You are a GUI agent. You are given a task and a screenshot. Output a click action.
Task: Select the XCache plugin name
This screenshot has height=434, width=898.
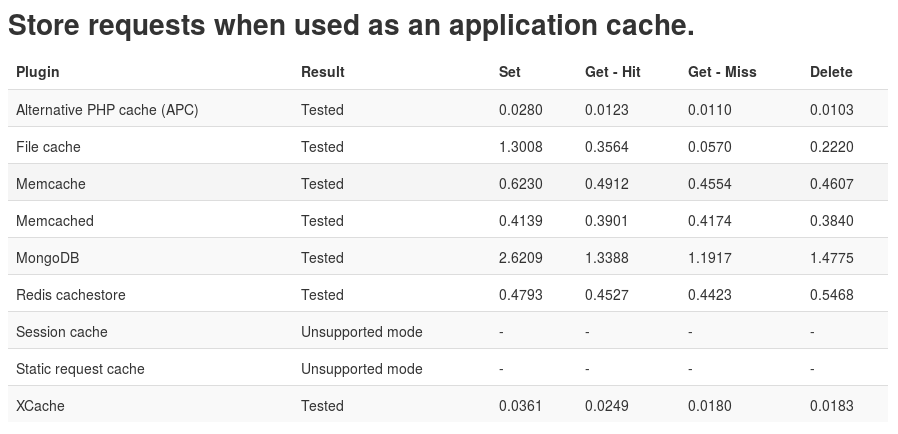tap(40, 406)
